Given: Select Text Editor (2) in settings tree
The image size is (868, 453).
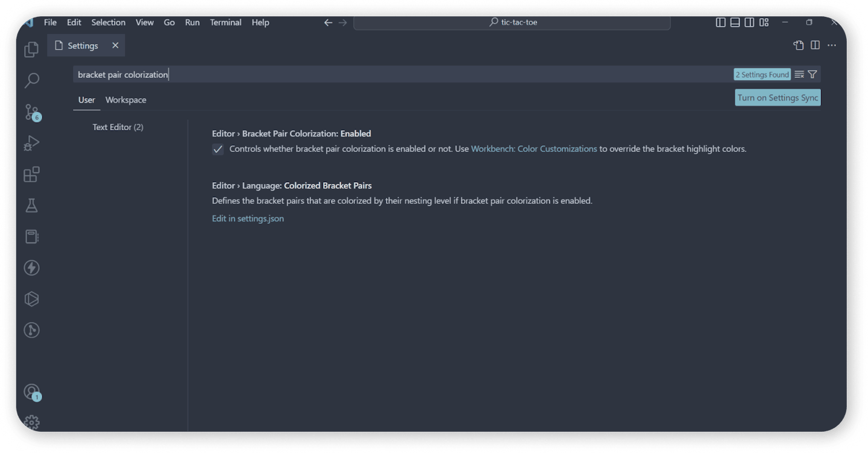Looking at the screenshot, I should 118,127.
